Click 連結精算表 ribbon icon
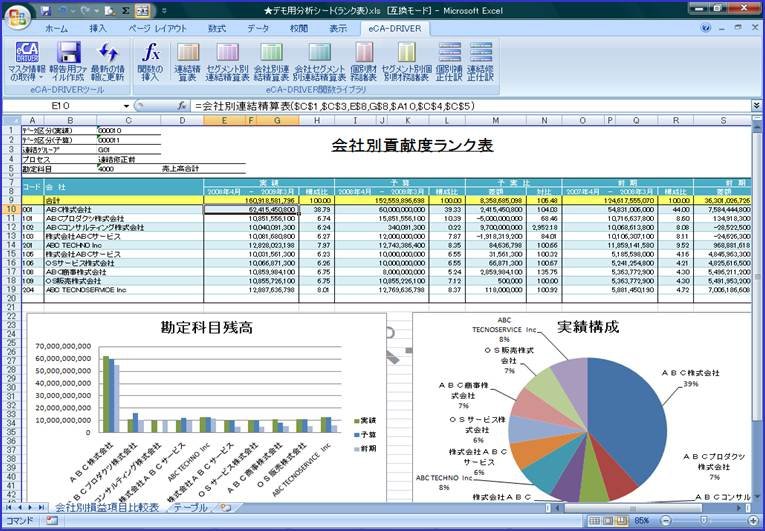This screenshot has width=765, height=531. (187, 53)
